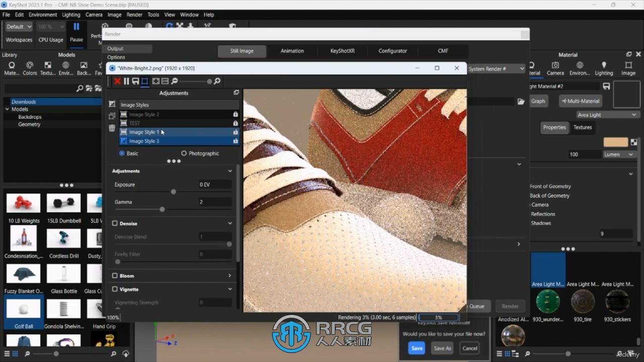The width and height of the screenshot is (644, 362).
Task: Enable the Vignette checkbox
Action: [x=115, y=289]
